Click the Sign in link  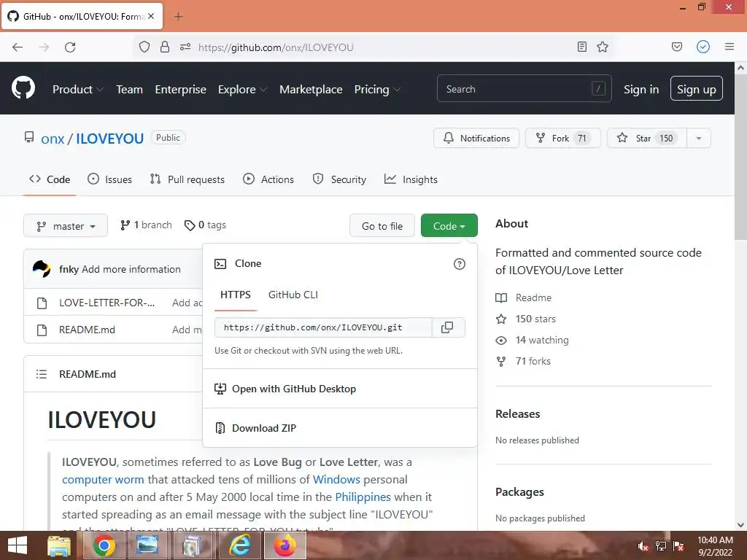[x=641, y=89]
